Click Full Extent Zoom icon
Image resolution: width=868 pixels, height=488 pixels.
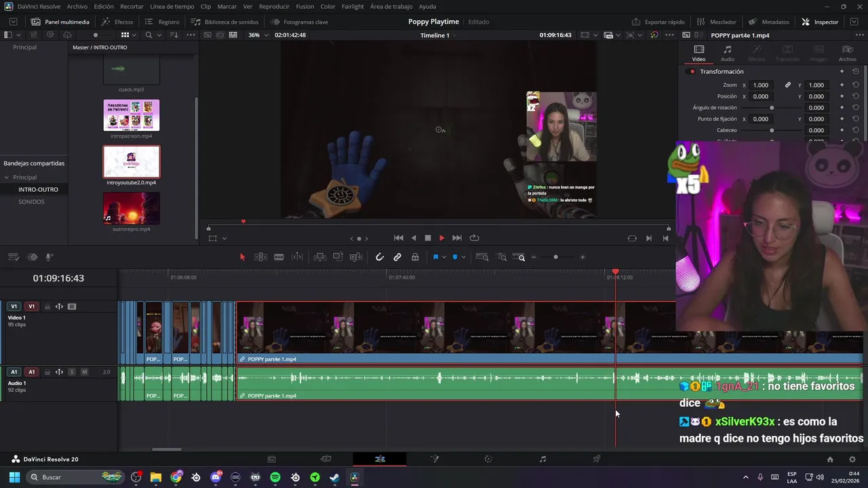tap(482, 257)
